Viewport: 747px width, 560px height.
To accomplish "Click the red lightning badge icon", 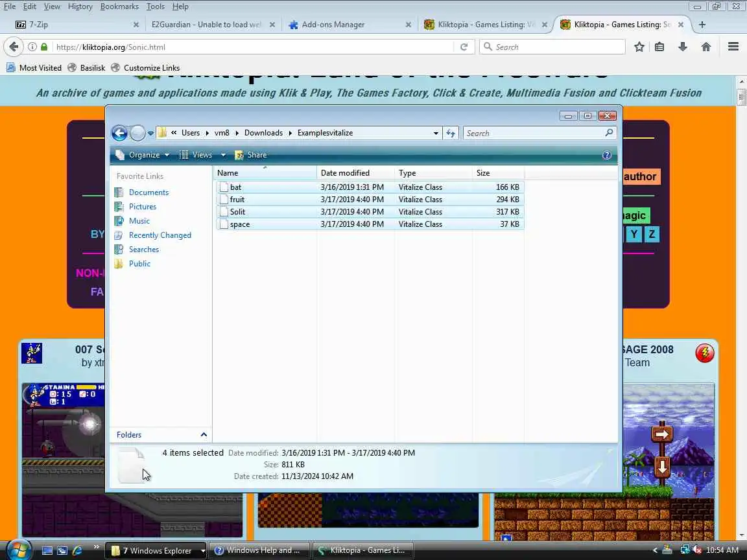I will pyautogui.click(x=705, y=353).
